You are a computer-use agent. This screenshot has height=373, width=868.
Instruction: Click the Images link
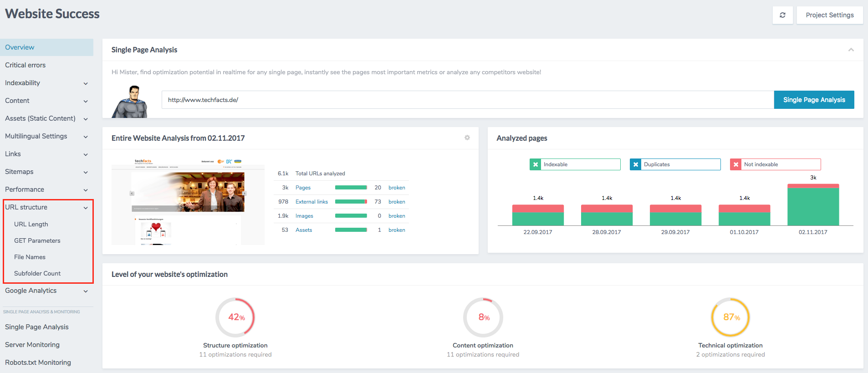coord(304,216)
